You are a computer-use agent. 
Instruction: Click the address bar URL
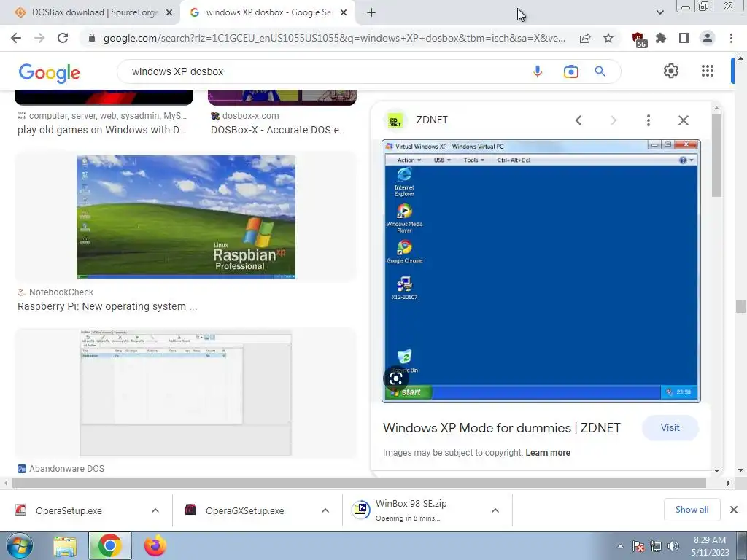334,38
